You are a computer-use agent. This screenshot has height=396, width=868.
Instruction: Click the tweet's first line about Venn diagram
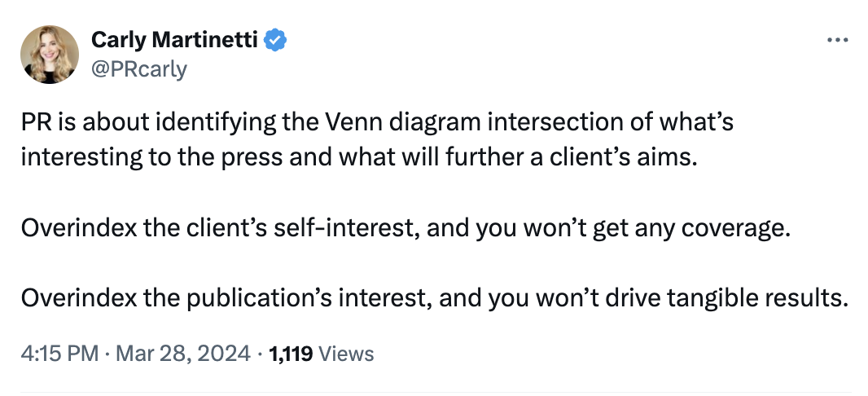377,122
